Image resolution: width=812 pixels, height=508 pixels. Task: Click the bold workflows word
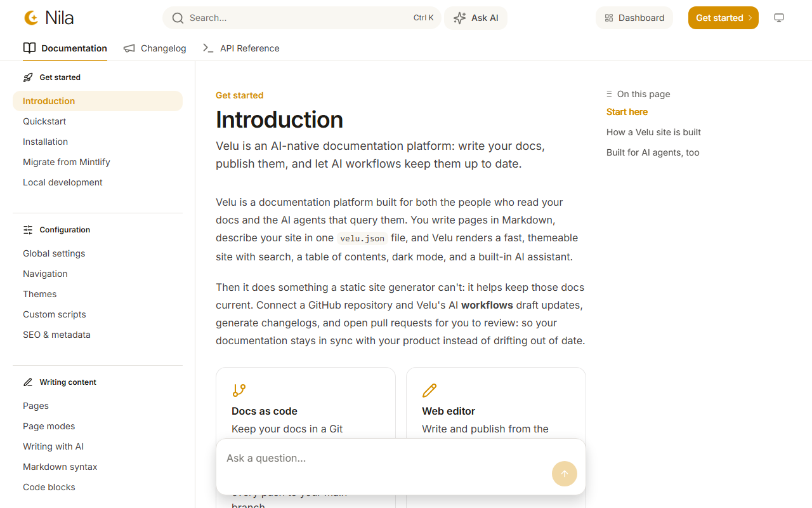click(x=487, y=305)
